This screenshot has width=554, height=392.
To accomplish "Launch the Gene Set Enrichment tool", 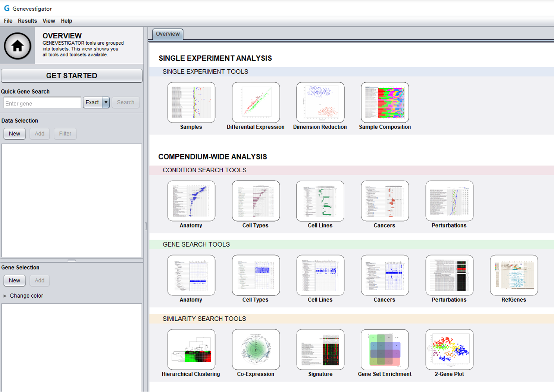I will tap(385, 349).
